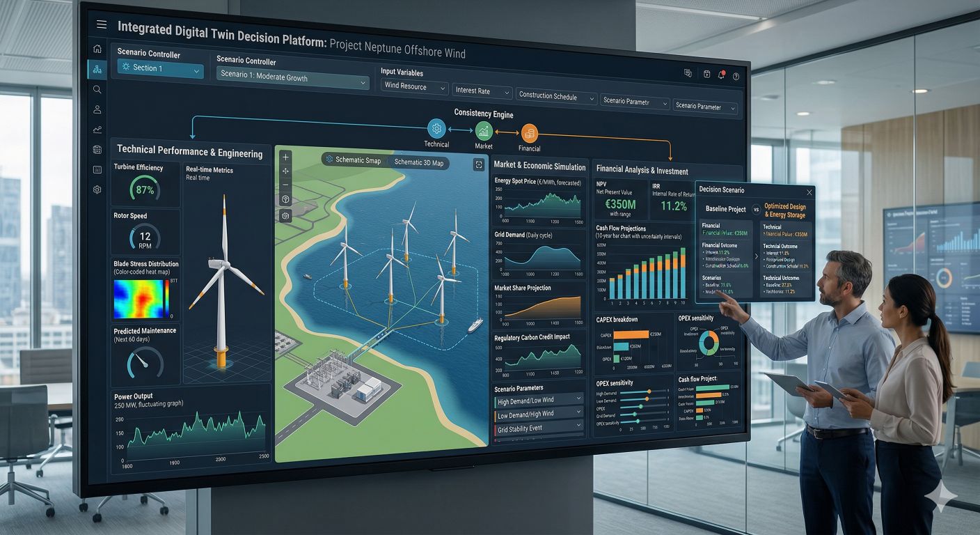Open the help question mark icon
The width and height of the screenshot is (980, 535).
click(736, 76)
